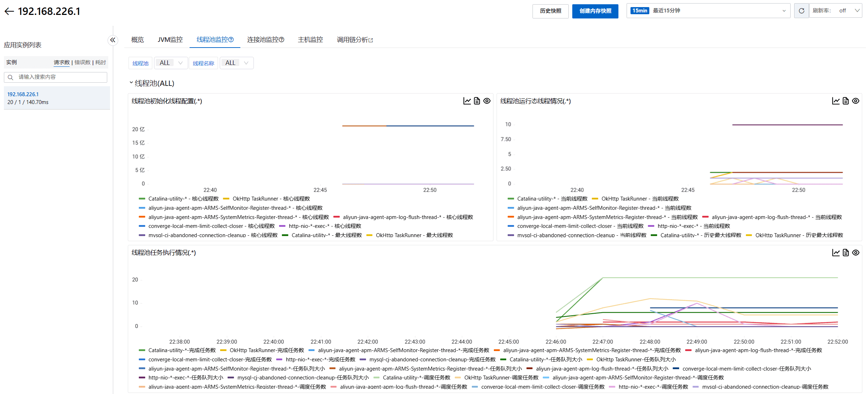Toggle OkHttp TaskRunner 核心线程数 legend swatch
The width and height of the screenshot is (868, 394).
click(226, 199)
